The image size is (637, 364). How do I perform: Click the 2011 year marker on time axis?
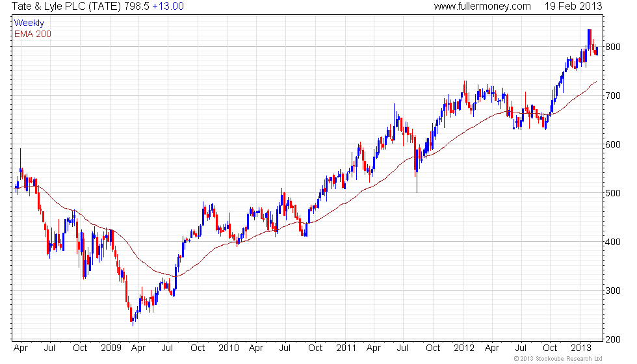[x=346, y=348]
